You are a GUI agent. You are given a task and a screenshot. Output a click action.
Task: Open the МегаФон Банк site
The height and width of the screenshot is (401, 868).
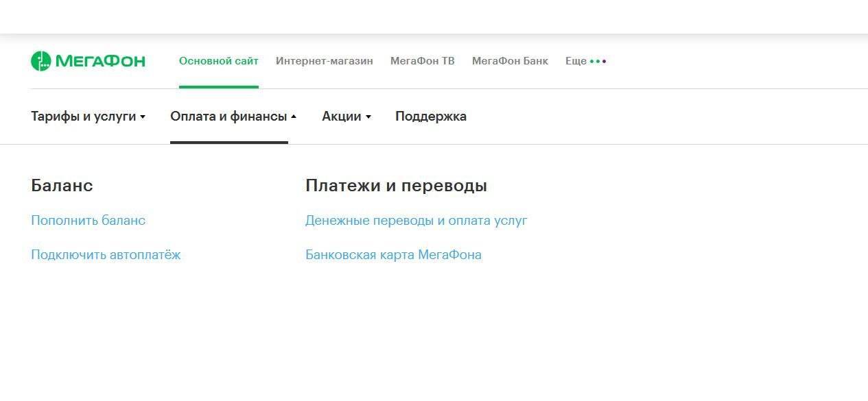pyautogui.click(x=510, y=61)
